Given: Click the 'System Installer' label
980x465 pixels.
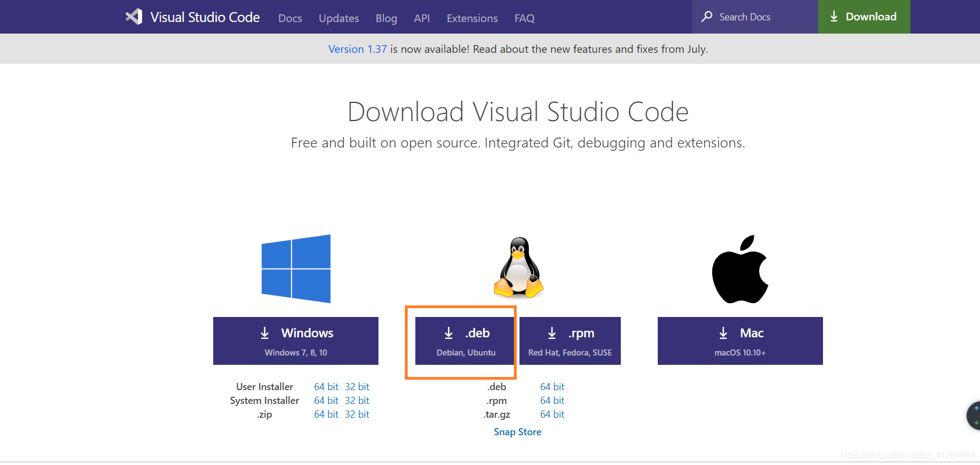Looking at the screenshot, I should 264,401.
